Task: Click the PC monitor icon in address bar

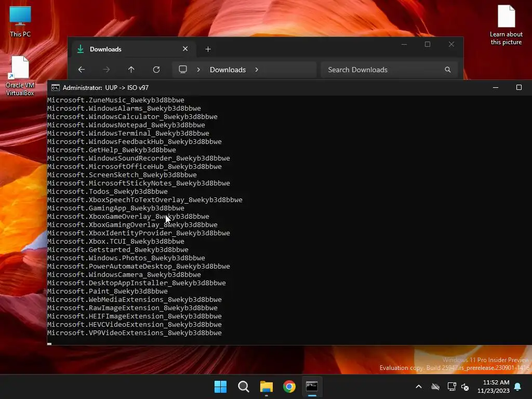Action: tap(183, 70)
